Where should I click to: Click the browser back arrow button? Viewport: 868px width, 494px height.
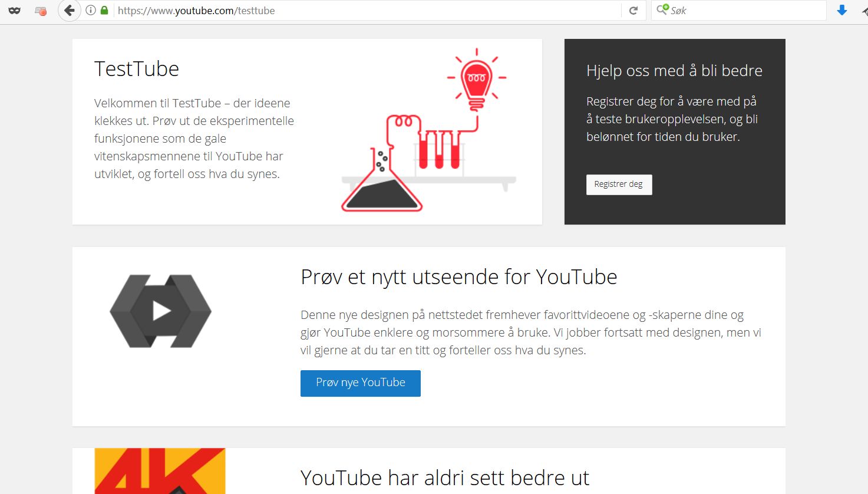click(70, 11)
